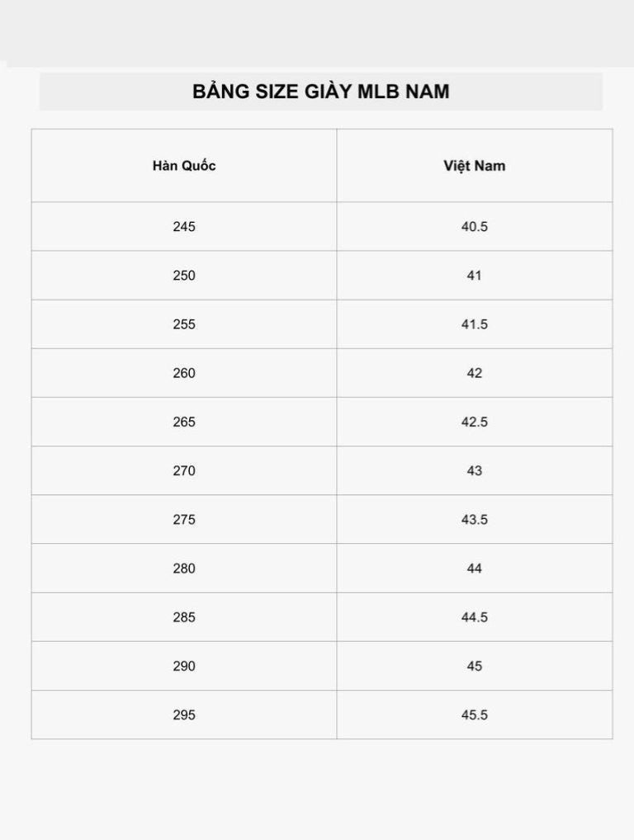Click the Vietnam size 42 cell
This screenshot has width=634, height=840.
474,373
